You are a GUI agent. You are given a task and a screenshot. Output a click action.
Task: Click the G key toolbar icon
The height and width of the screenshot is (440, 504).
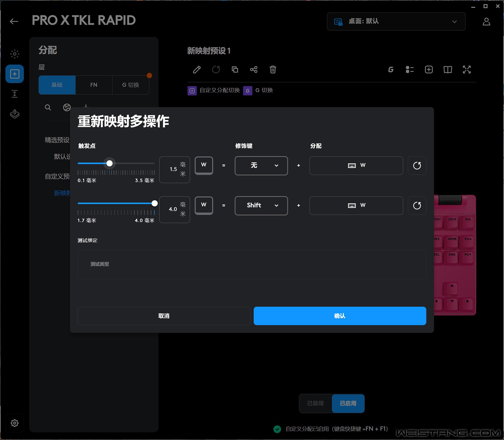point(391,70)
